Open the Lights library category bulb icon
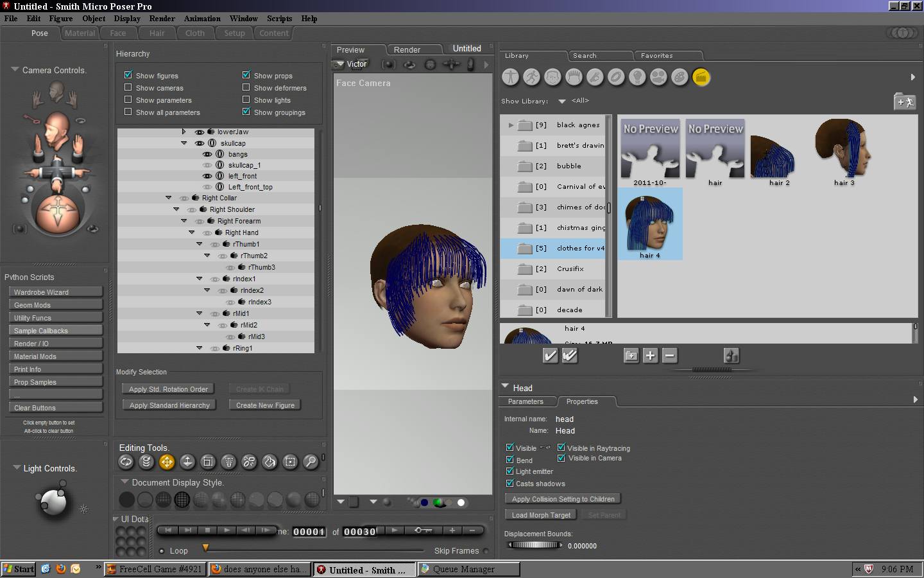The height and width of the screenshot is (578, 924). coord(637,77)
